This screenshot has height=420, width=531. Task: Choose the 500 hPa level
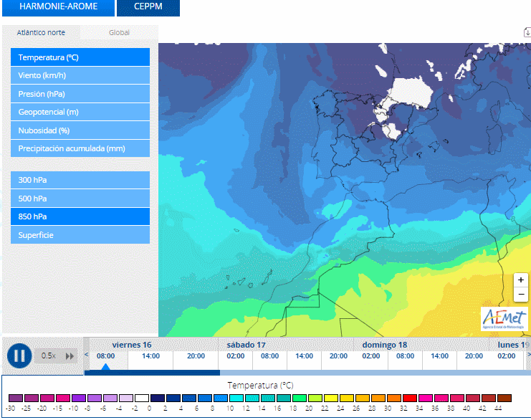click(80, 198)
